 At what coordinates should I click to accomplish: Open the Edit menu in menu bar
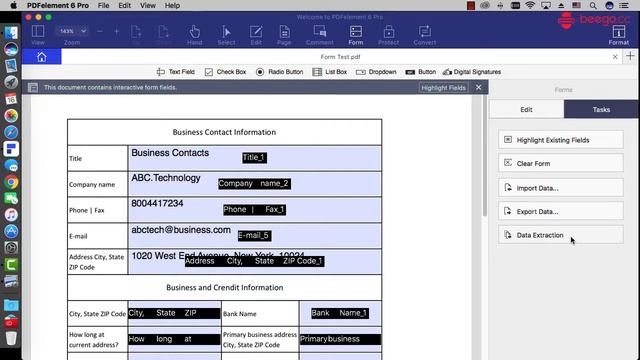pyautogui.click(x=124, y=6)
